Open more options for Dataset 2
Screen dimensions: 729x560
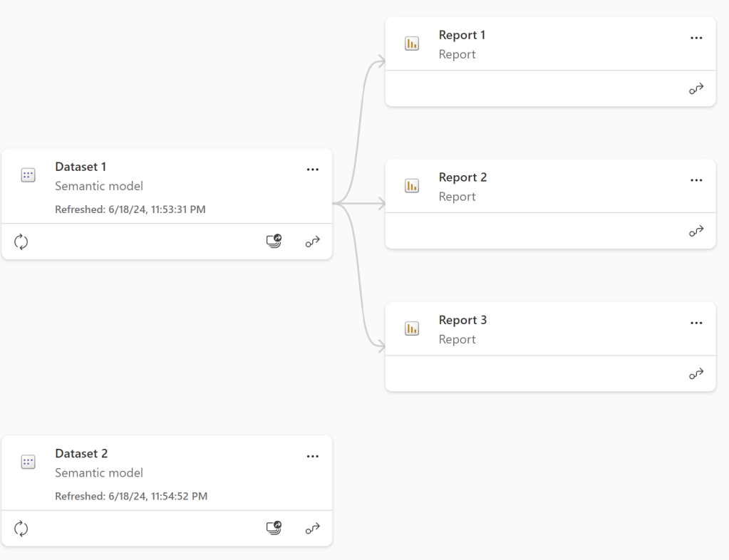tap(312, 457)
